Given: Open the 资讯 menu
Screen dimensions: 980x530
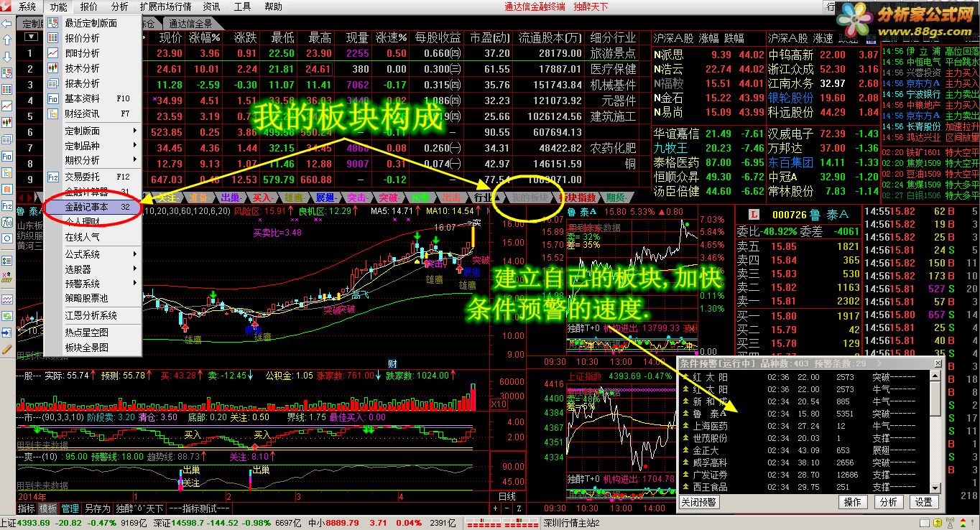Looking at the screenshot, I should [211, 6].
